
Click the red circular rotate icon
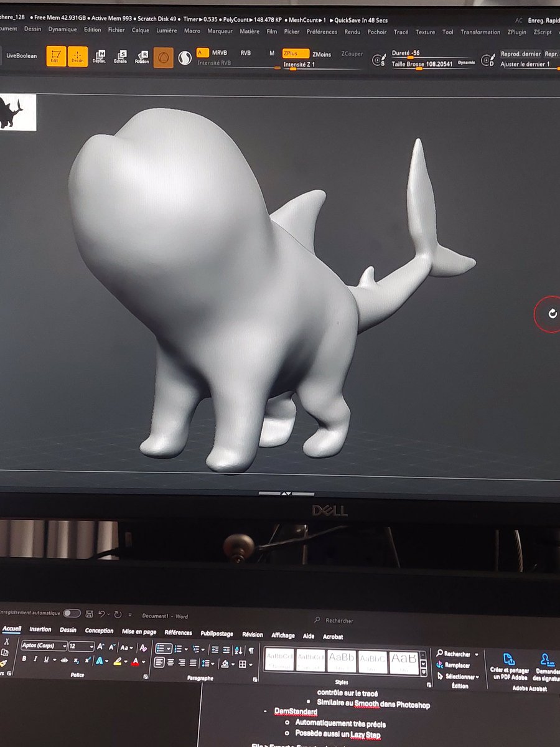point(551,313)
